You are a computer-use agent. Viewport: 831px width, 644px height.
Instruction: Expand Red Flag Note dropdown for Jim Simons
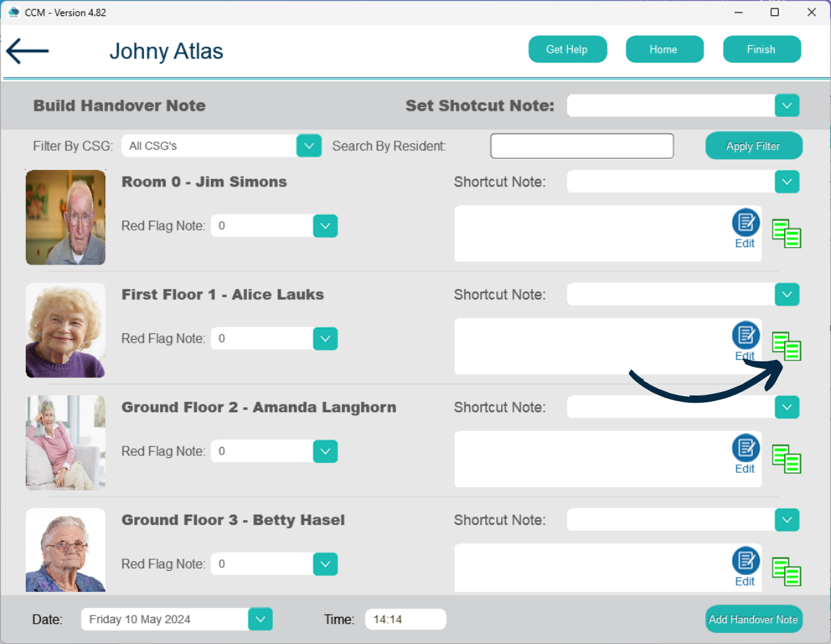pos(326,226)
